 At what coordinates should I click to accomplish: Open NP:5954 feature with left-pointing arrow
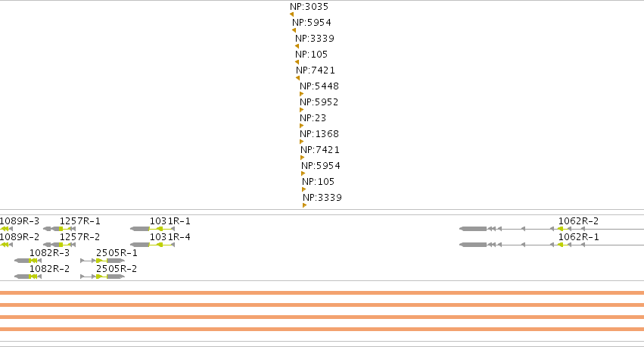tap(311, 23)
